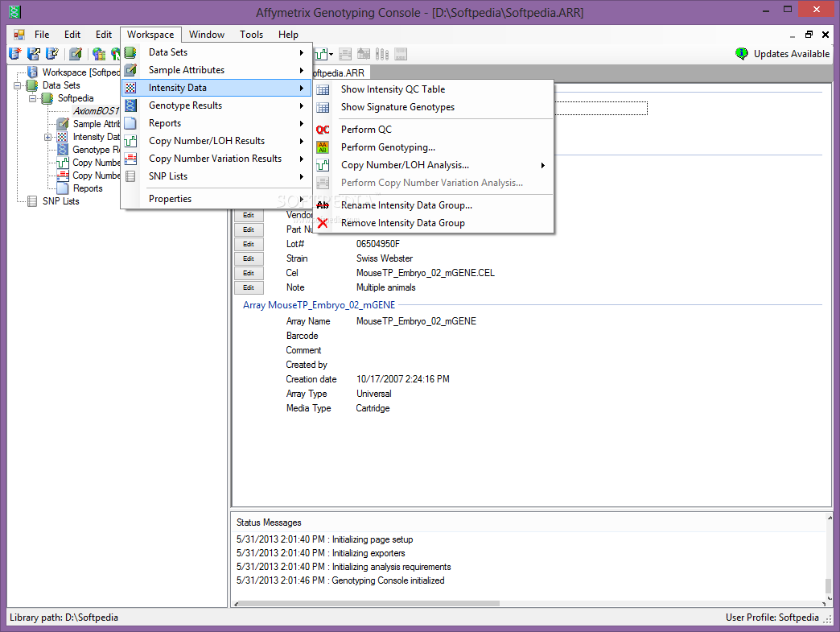Screen dimensions: 840x632
Task: Expand Copy Number/LOH Analysis submenu arrow
Action: (x=542, y=165)
